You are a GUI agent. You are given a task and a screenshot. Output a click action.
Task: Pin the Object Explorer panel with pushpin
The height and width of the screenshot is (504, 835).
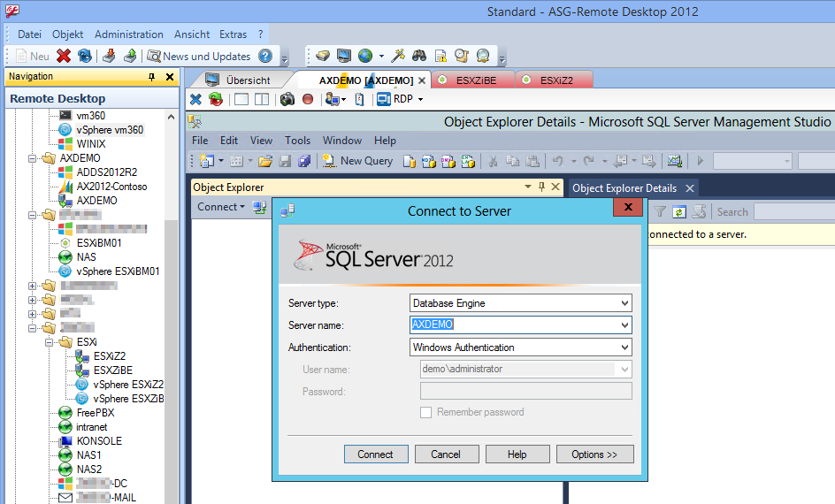click(541, 187)
